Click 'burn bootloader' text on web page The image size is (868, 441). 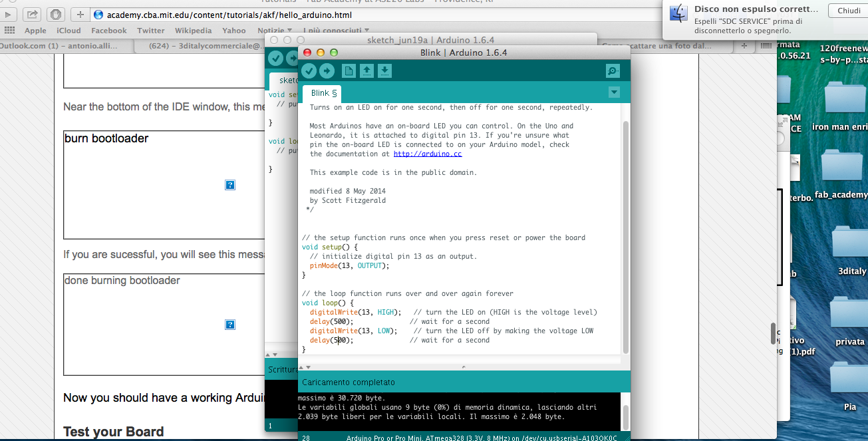coord(106,138)
